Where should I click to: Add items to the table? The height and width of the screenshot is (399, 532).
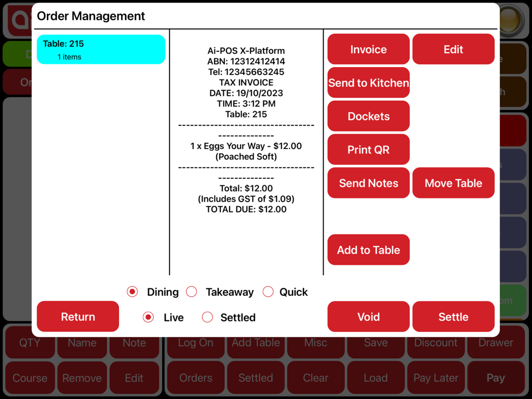[x=368, y=250]
